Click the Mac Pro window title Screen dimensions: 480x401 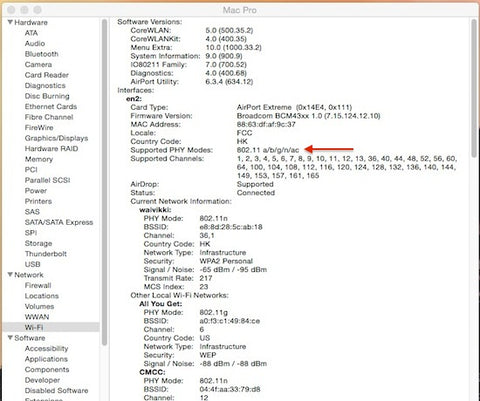coord(240,10)
